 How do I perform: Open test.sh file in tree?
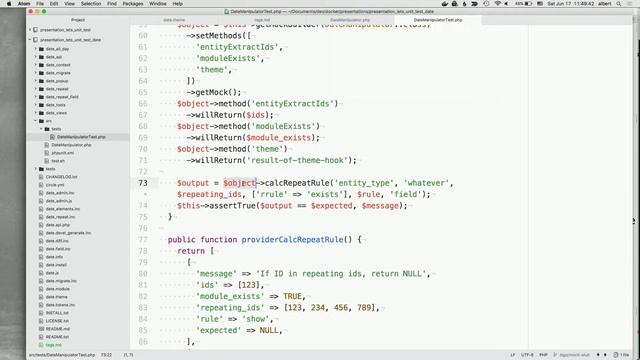(58, 161)
